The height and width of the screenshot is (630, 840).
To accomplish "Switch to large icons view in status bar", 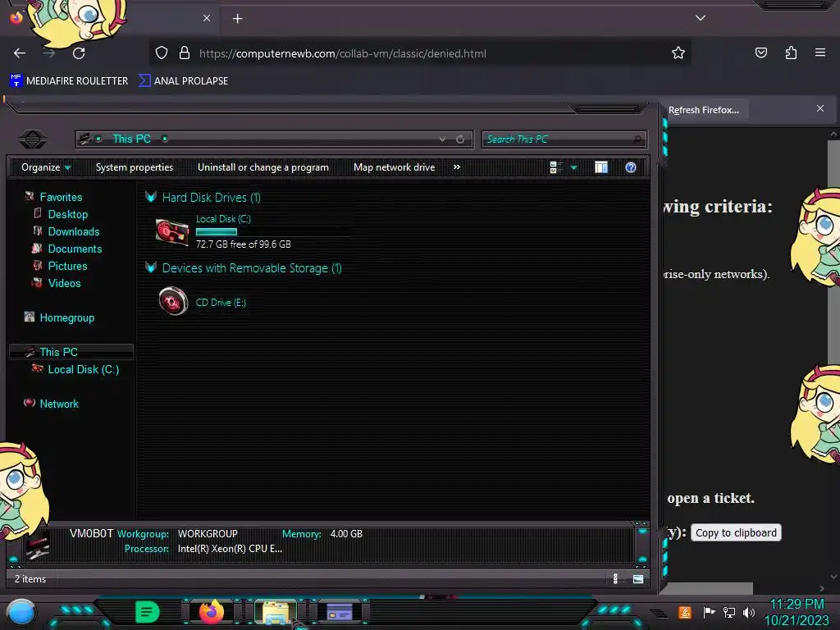I will [638, 578].
